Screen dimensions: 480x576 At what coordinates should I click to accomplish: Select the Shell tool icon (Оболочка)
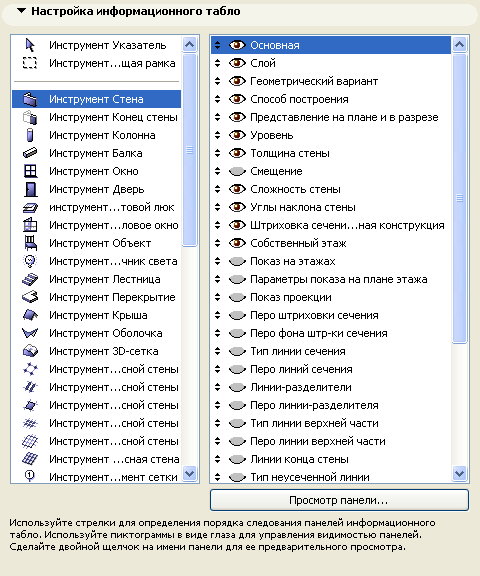pos(30,333)
